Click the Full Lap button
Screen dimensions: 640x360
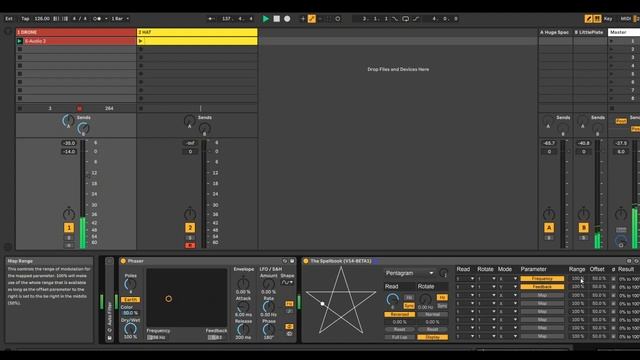pos(400,337)
